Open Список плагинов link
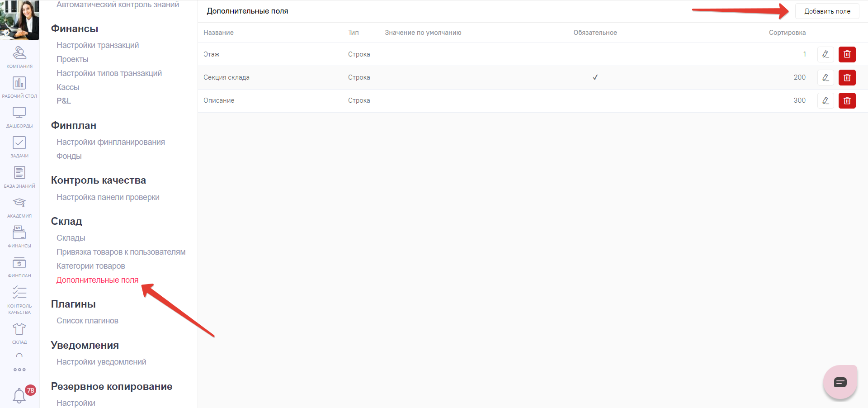Screen dimensions: 868x408 (87, 321)
